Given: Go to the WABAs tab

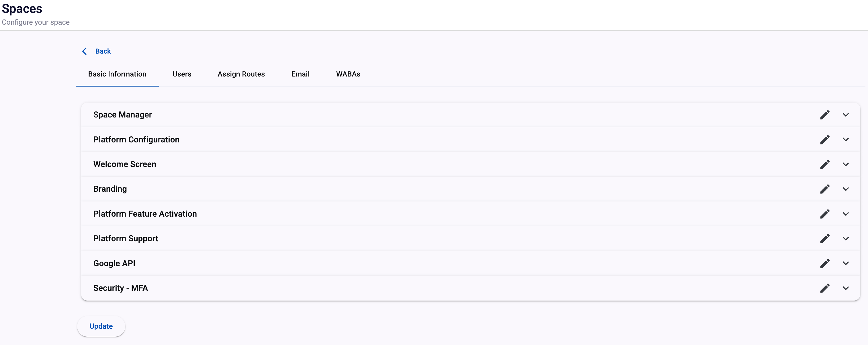Looking at the screenshot, I should point(348,74).
